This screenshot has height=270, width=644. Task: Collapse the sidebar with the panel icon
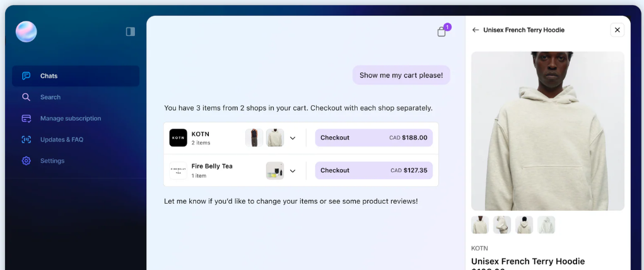pyautogui.click(x=131, y=32)
